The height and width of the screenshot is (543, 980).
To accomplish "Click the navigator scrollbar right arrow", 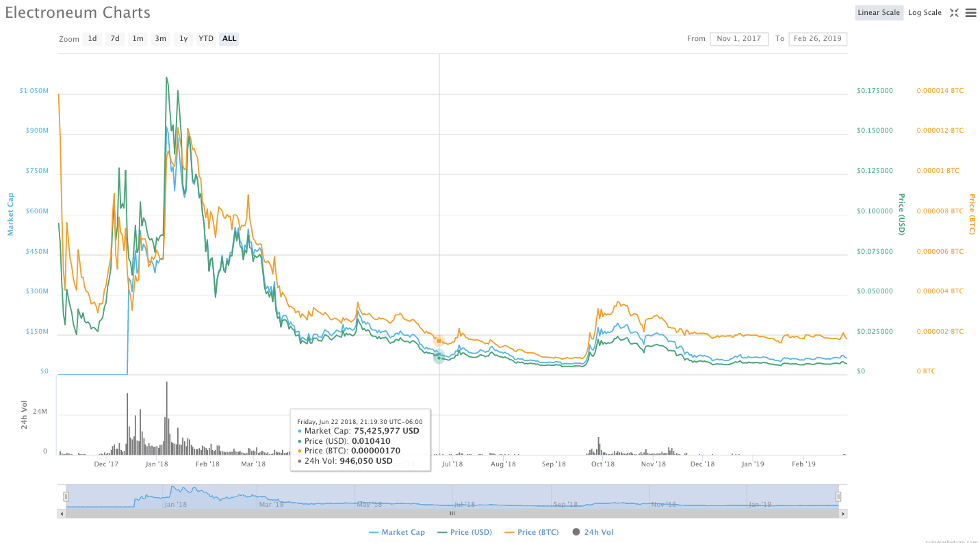I will pyautogui.click(x=843, y=513).
